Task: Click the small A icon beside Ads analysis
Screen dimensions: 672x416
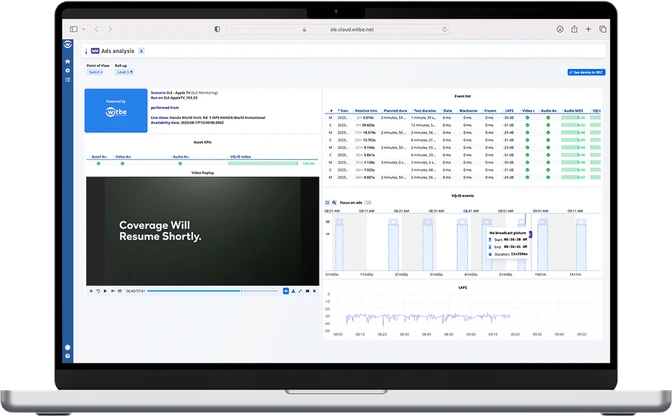Action: [x=141, y=51]
